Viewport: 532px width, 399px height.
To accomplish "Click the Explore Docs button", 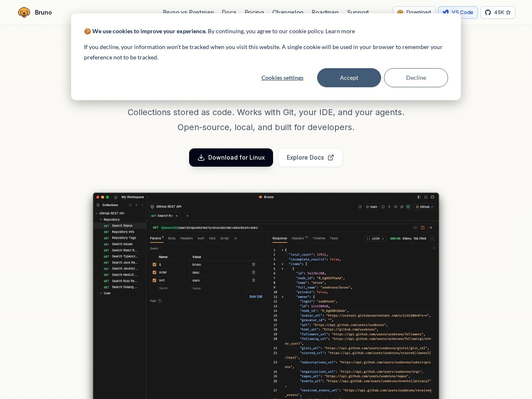I will 310,158.
